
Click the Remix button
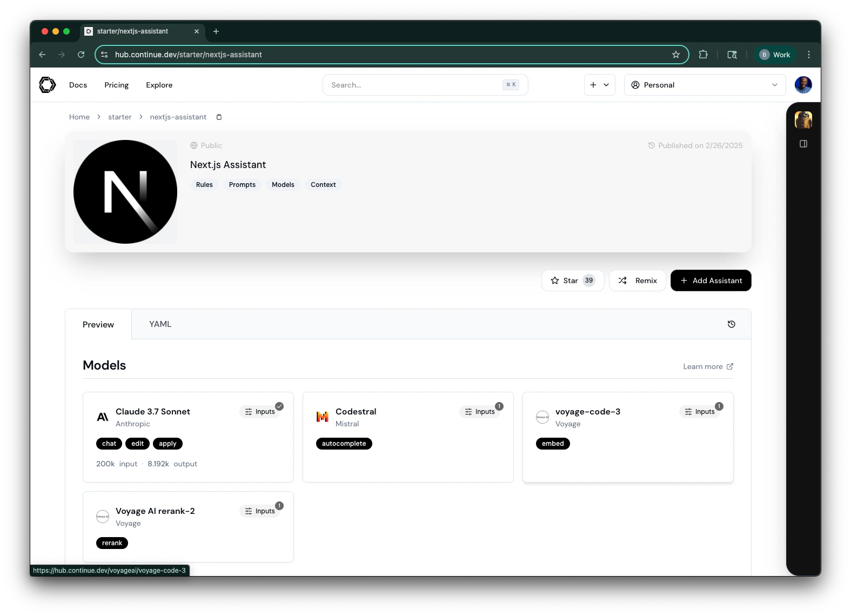[638, 280]
